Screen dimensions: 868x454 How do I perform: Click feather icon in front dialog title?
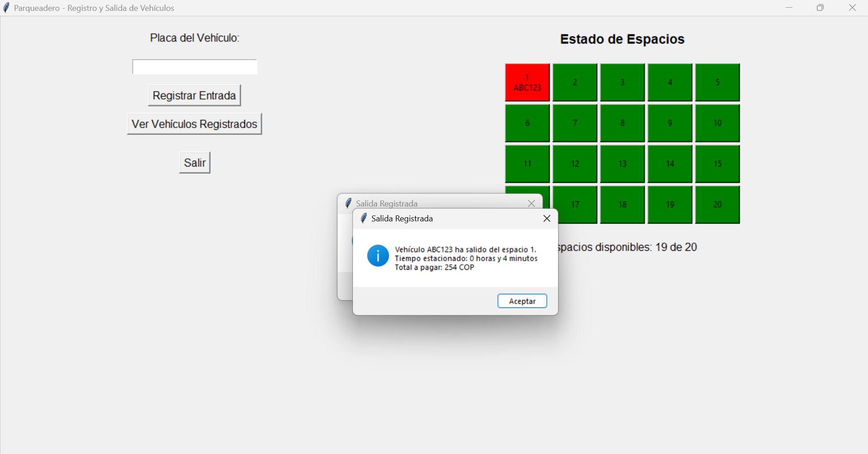(x=363, y=219)
